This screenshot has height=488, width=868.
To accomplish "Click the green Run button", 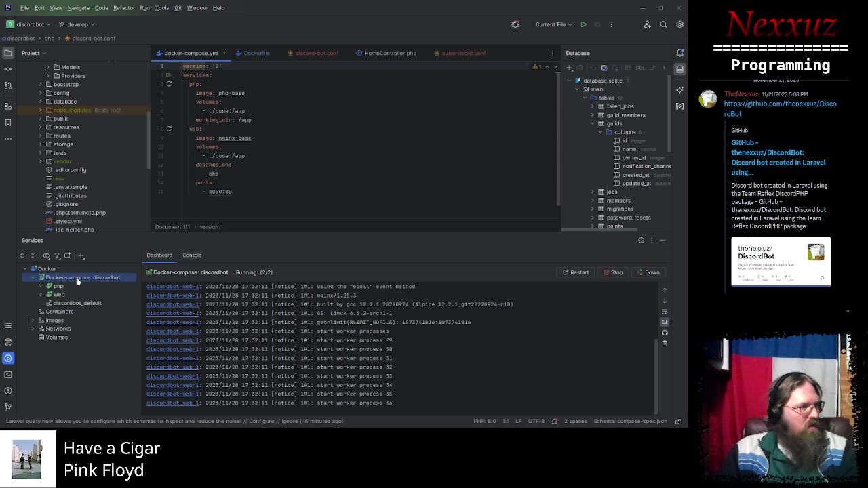I will coord(583,24).
